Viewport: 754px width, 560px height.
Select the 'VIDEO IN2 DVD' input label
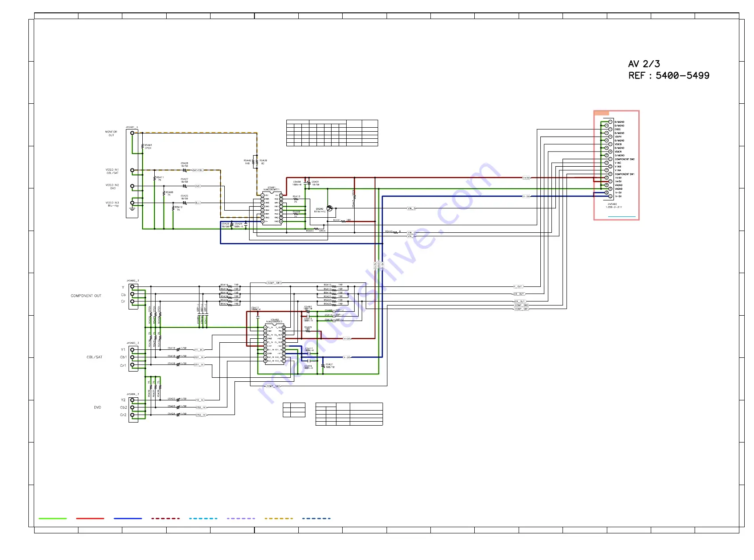pyautogui.click(x=112, y=187)
